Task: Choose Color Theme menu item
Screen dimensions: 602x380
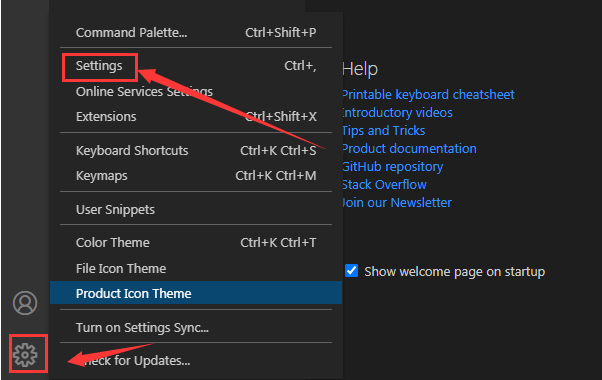Action: click(x=196, y=243)
